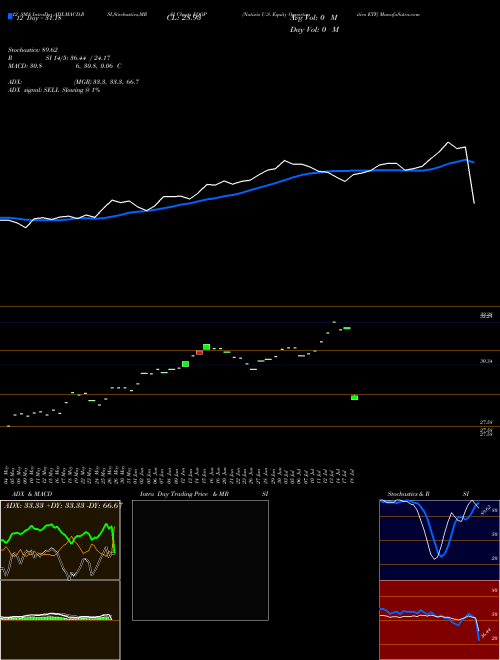The image size is (500, 660).
Task: Click the 'SI 14/3: 36.44 / 24.17' text
Action: (x=78, y=58)
